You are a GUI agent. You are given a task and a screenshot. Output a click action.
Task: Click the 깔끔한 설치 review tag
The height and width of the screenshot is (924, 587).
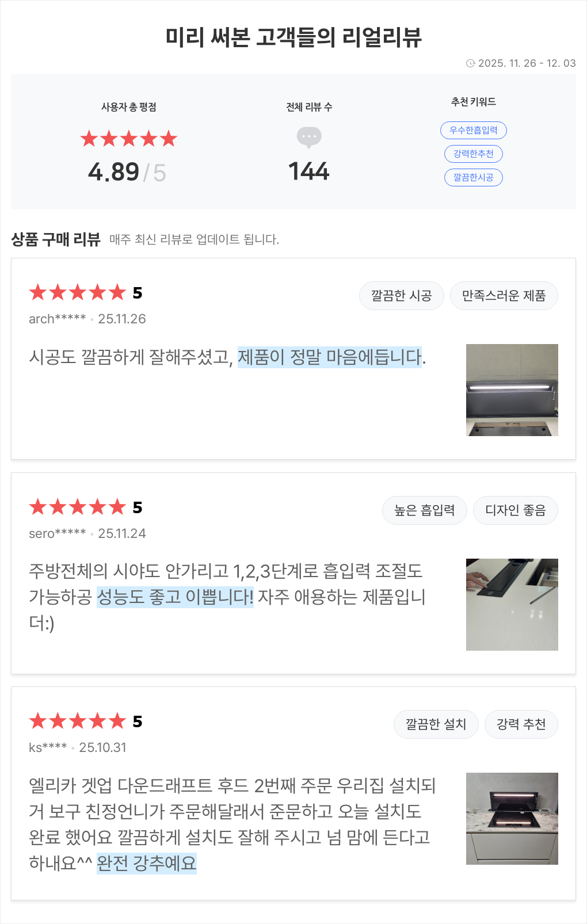[436, 724]
